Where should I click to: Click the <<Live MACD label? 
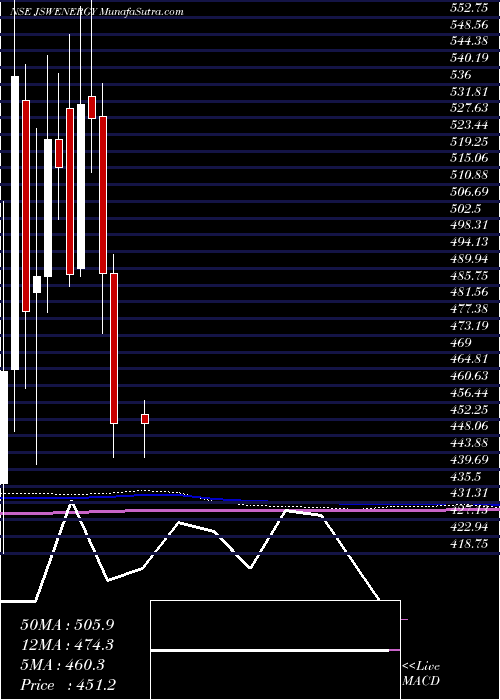point(421,674)
